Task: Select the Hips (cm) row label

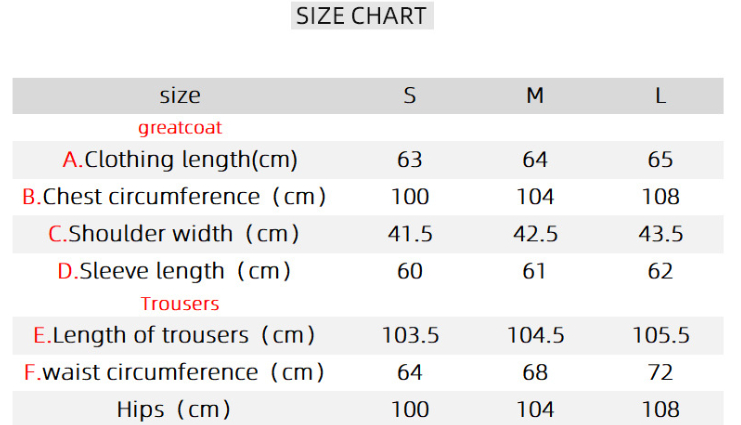Action: 174,409
